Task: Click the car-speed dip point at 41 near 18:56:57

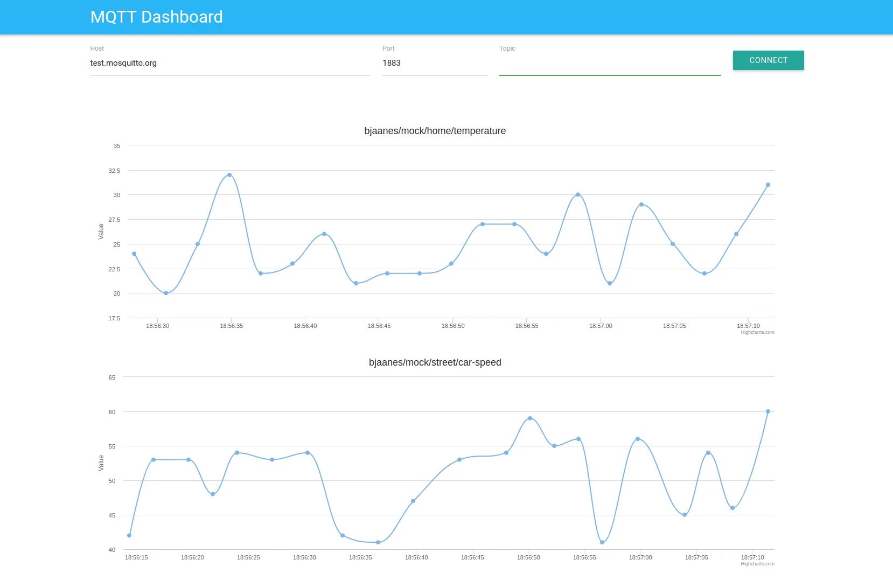Action: point(602,542)
